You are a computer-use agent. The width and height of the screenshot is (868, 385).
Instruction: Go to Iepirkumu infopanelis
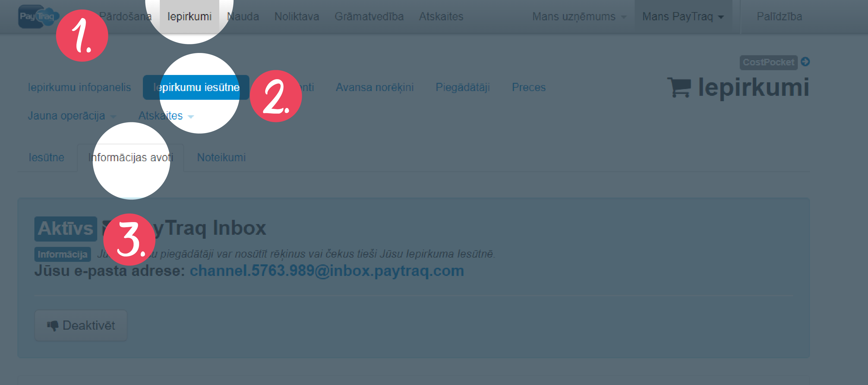(x=79, y=87)
